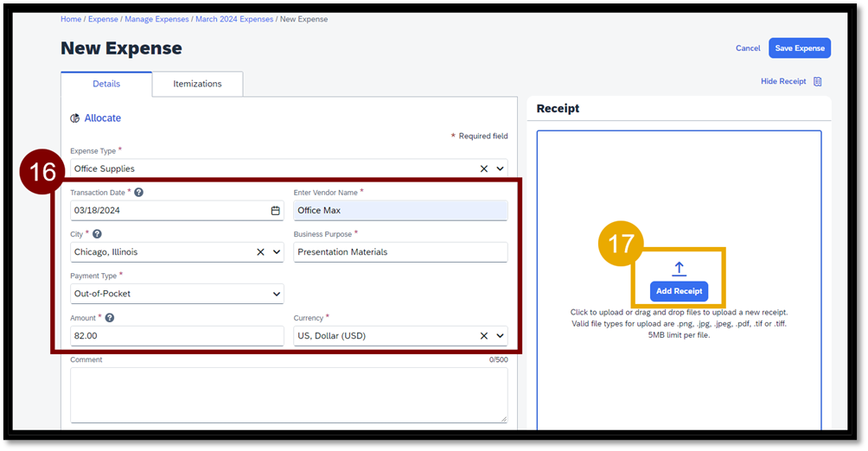Select the Details tab
868x451 pixels.
[106, 84]
